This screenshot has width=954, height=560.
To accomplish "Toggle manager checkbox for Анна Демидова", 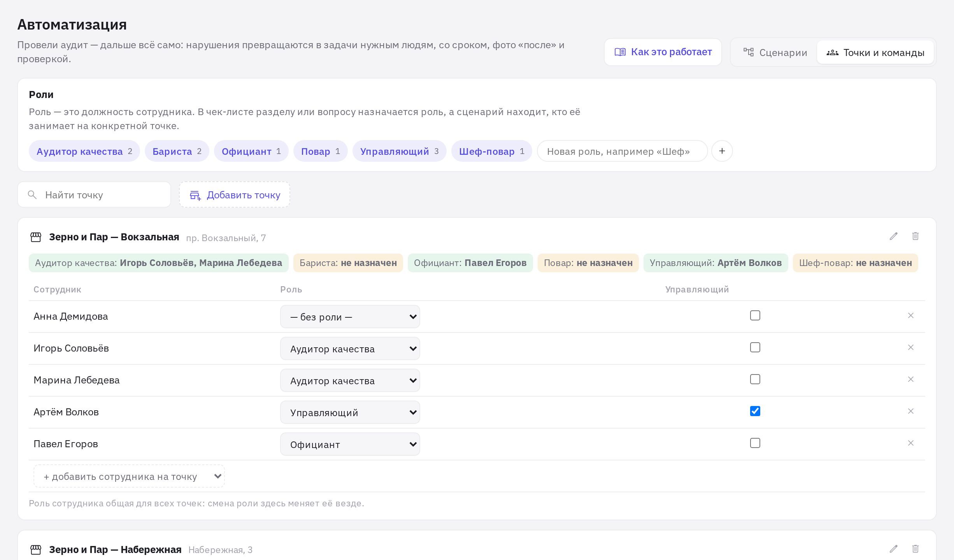I will 755,315.
